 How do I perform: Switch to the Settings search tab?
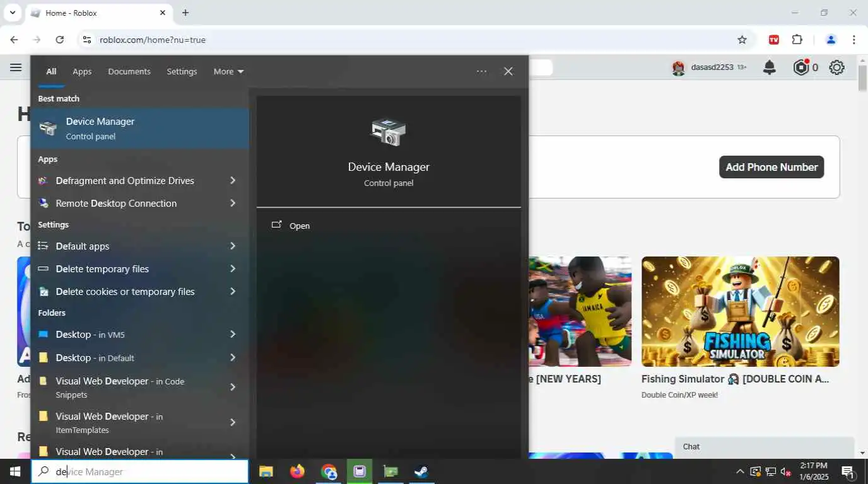182,72
